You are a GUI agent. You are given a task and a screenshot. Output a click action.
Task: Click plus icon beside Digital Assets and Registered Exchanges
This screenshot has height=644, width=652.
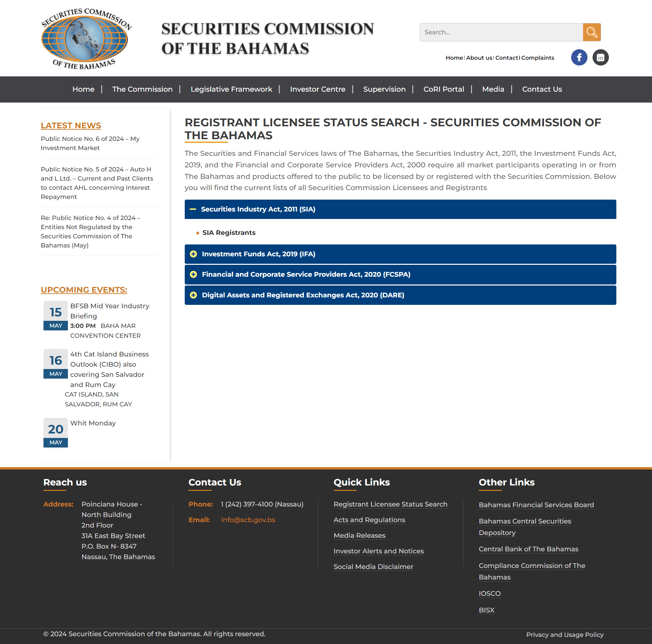193,295
